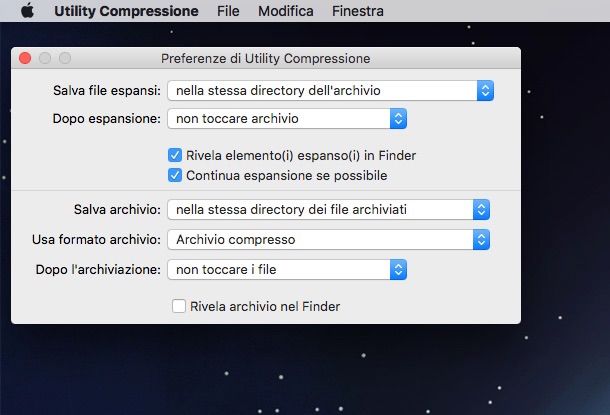Click the grey minimize window button
Viewport: 610px width, 415px height.
(45, 59)
